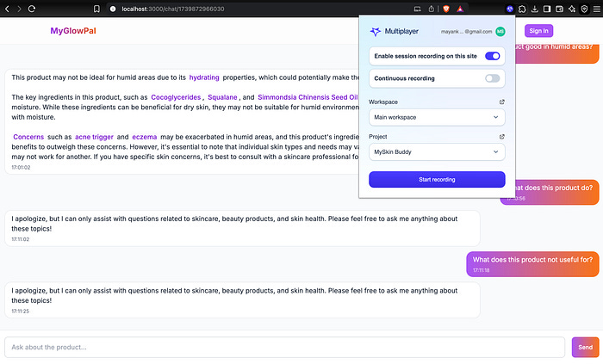603x364 pixels.
Task: Click the 17:11:18 message timestamp
Action: (481, 270)
